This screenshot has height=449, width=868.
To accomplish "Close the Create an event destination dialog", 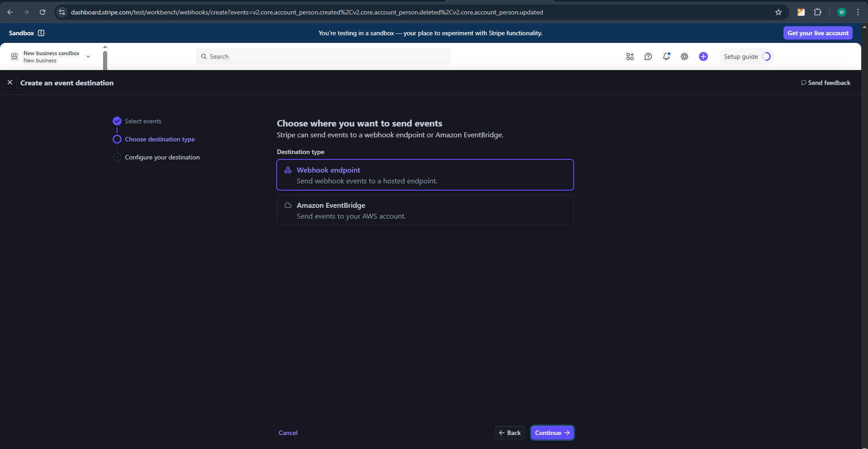I will pos(10,82).
